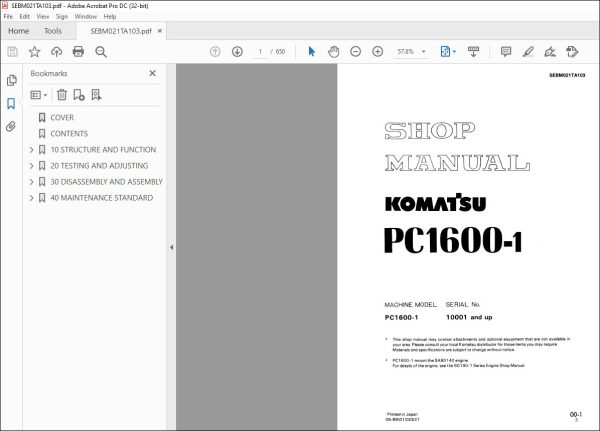
Task: Open the Edit menu
Action: [x=24, y=16]
